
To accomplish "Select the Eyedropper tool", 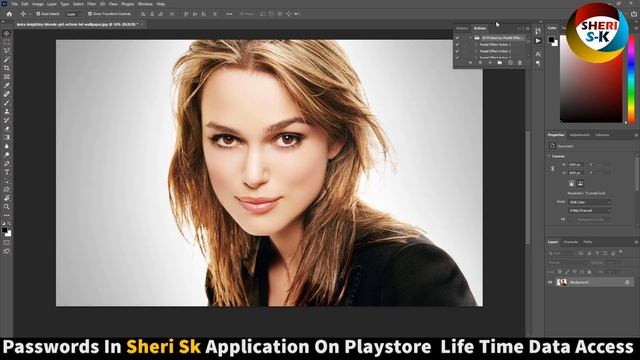I will (7, 85).
